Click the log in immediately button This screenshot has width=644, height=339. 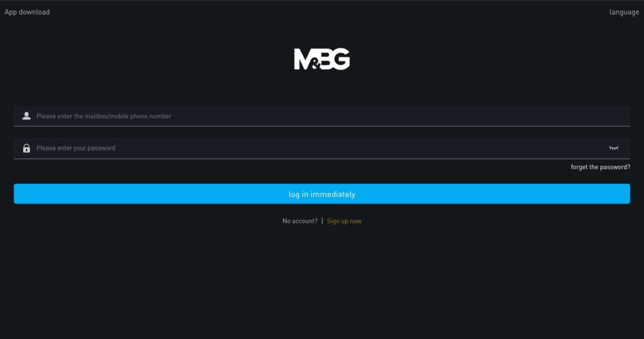(x=321, y=194)
